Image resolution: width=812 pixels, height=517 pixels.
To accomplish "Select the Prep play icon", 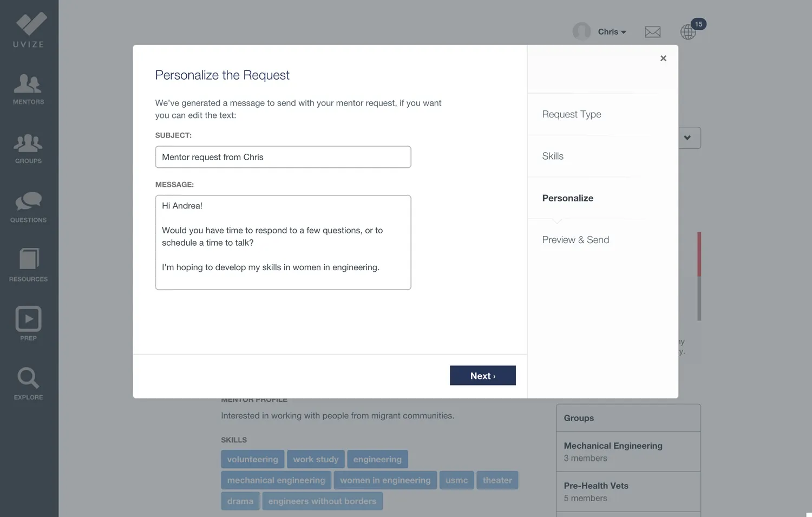I will pos(28,324).
